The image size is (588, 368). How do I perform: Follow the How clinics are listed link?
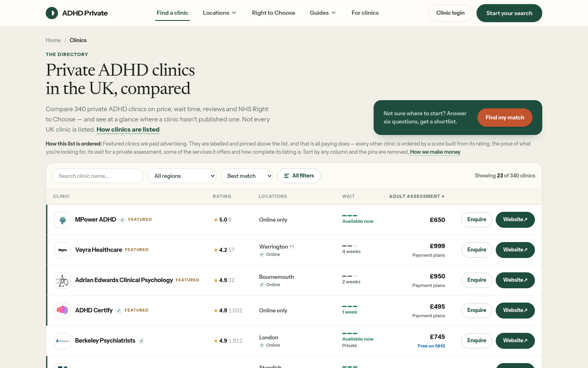[x=128, y=130]
